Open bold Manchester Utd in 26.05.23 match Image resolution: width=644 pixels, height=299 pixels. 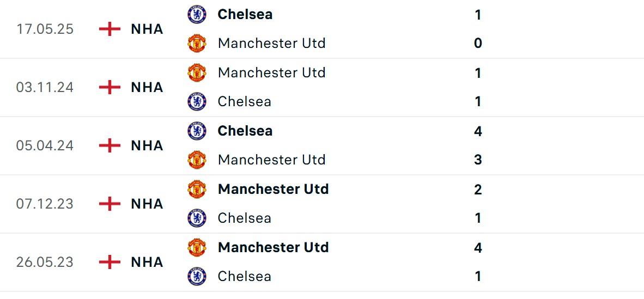click(x=273, y=247)
